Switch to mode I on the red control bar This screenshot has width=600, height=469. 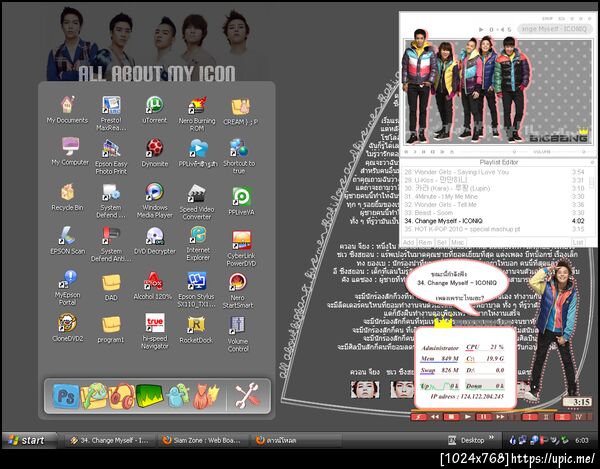coord(530,417)
